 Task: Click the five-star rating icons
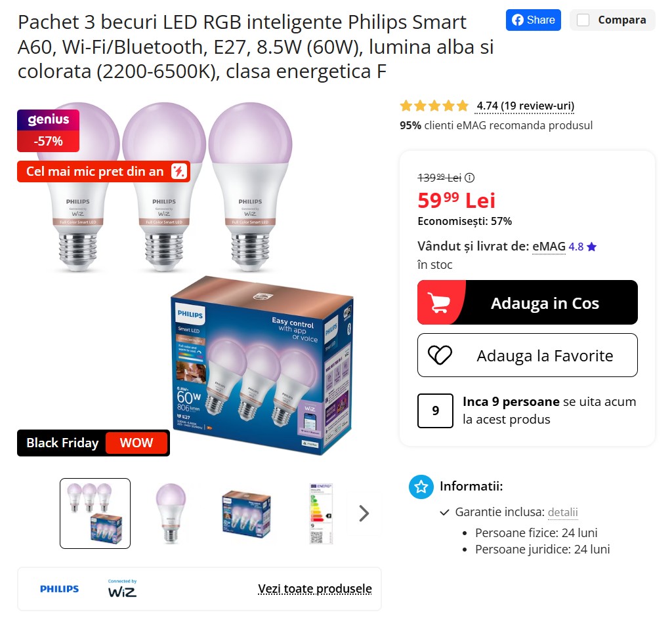point(434,106)
